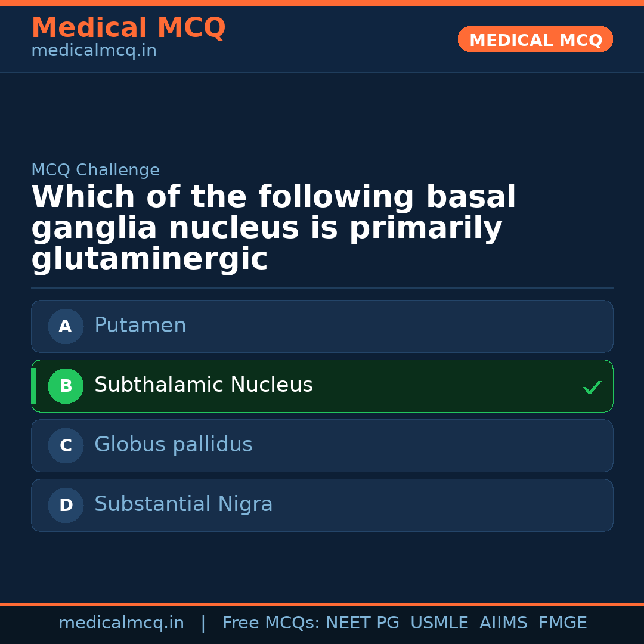Click the green checkmark icon on option B
Screen dimensions: 644x644
(x=592, y=387)
